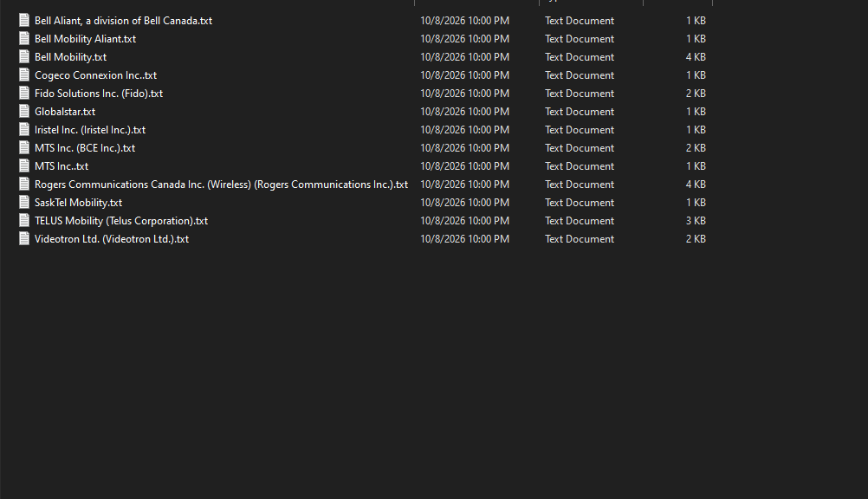
Task: Click the Videotron Ltd. file icon
Action: [x=24, y=239]
